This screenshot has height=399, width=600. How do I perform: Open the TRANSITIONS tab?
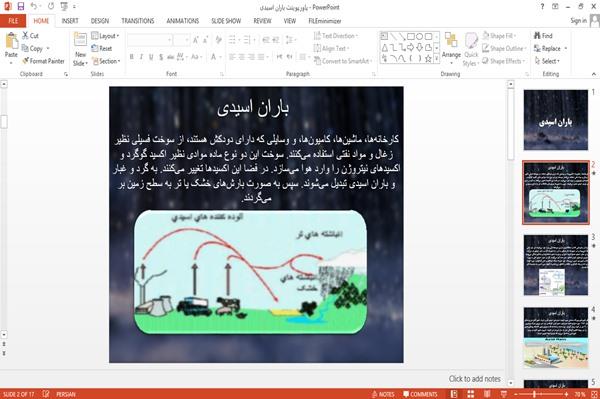click(x=138, y=21)
